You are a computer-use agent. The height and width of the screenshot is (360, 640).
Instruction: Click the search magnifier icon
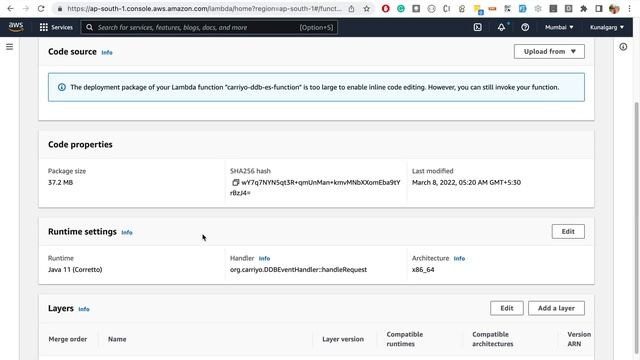coord(89,27)
